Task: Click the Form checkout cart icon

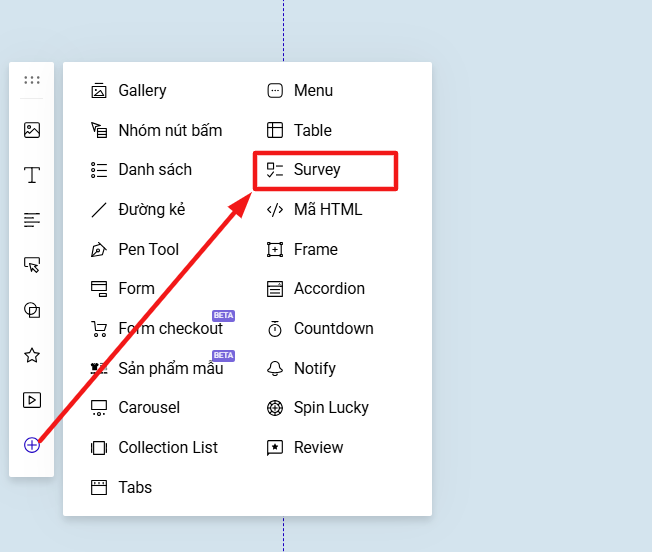Action: (x=99, y=329)
